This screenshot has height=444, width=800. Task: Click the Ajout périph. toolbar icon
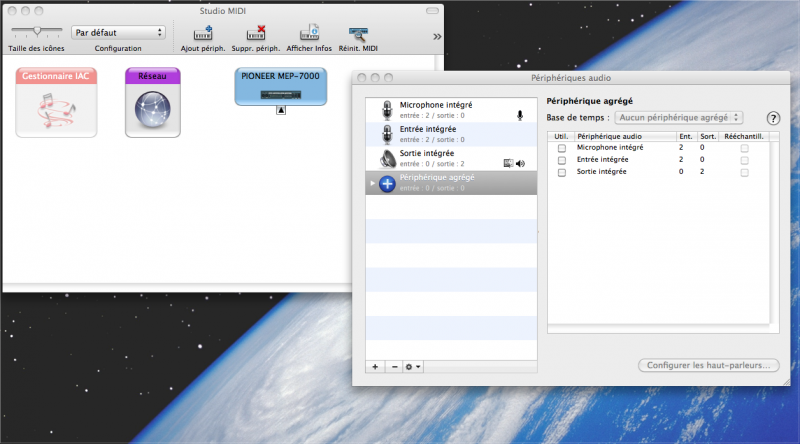[x=203, y=33]
